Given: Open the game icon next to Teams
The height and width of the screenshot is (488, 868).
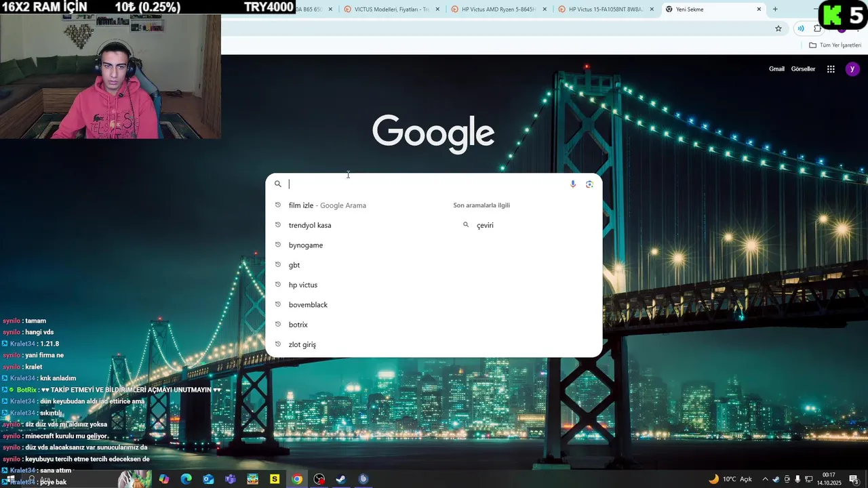Looking at the screenshot, I should click(252, 479).
